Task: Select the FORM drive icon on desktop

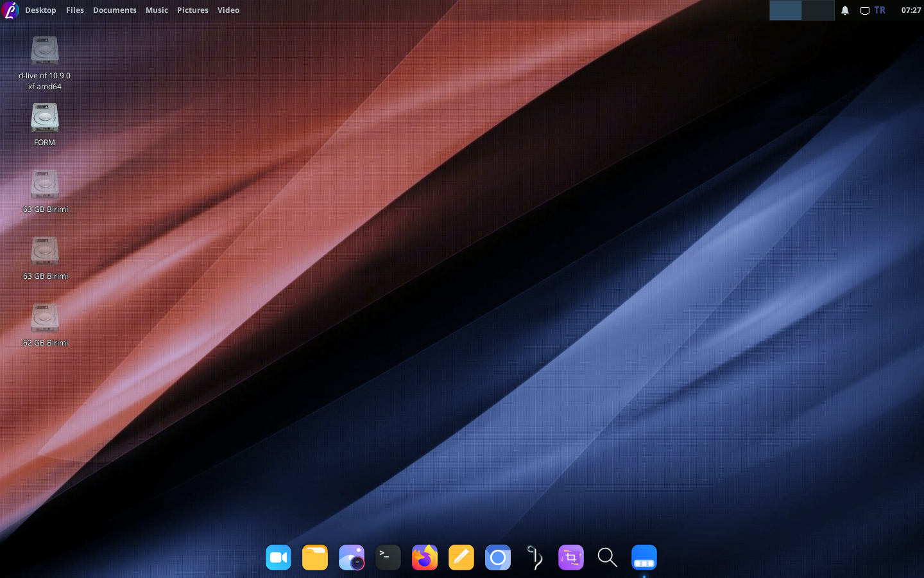Action: coord(45,118)
